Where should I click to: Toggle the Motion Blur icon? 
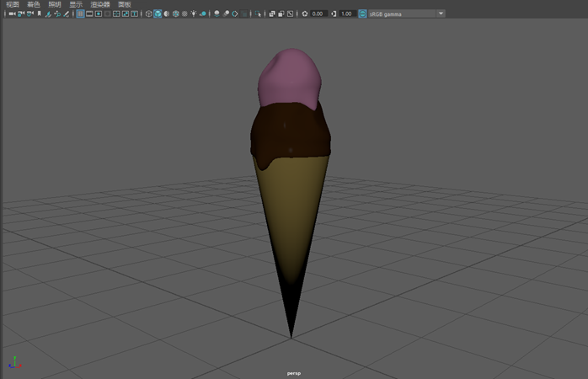point(226,13)
